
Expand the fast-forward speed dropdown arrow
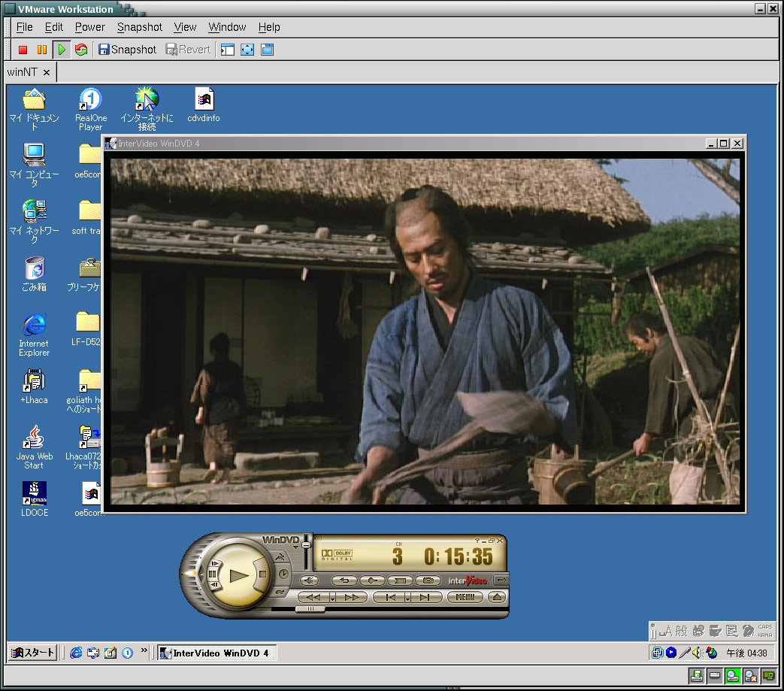point(332,598)
